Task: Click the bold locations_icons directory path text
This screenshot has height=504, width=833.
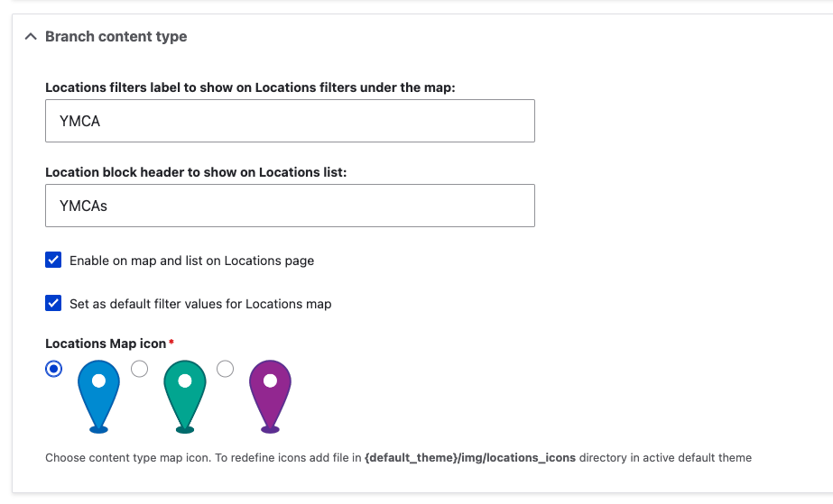Action: pos(470,458)
